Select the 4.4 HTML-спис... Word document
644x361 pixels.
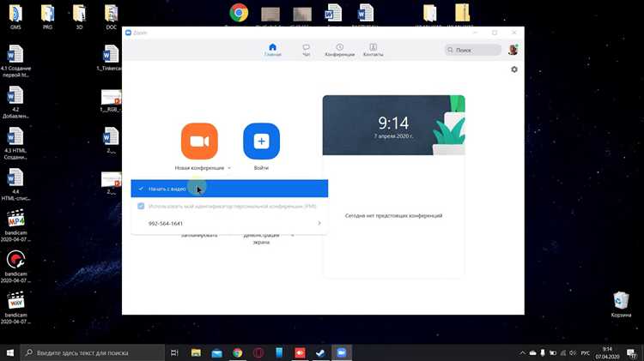tap(15, 184)
